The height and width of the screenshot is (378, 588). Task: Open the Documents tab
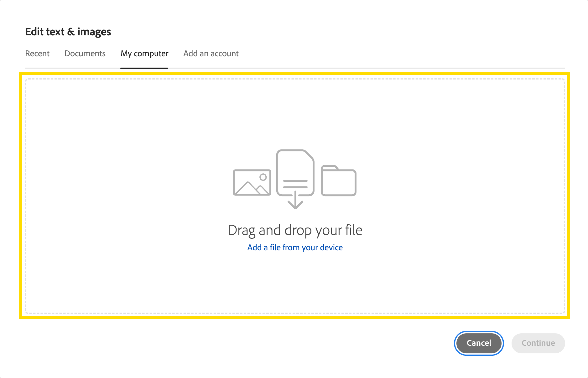pos(85,54)
